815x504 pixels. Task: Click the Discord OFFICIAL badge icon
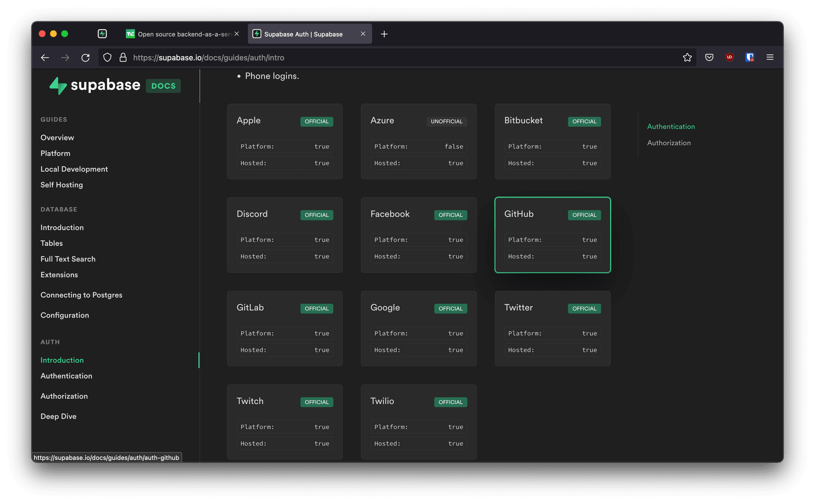coord(316,215)
